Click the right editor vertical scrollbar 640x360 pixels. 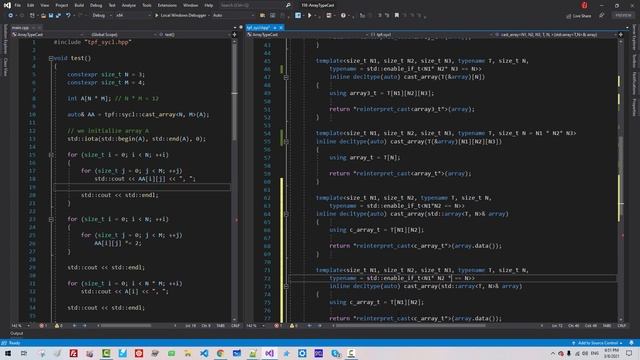click(621, 180)
